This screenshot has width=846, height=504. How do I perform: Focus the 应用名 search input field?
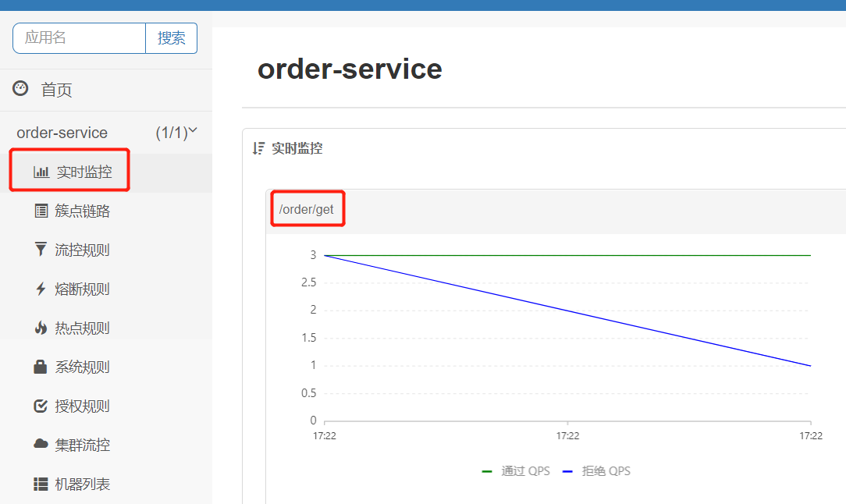coord(80,38)
